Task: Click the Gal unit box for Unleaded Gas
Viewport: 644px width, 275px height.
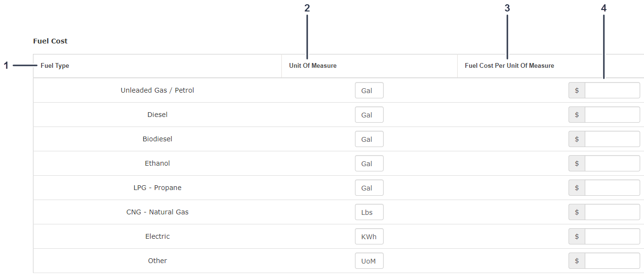Action: (369, 90)
